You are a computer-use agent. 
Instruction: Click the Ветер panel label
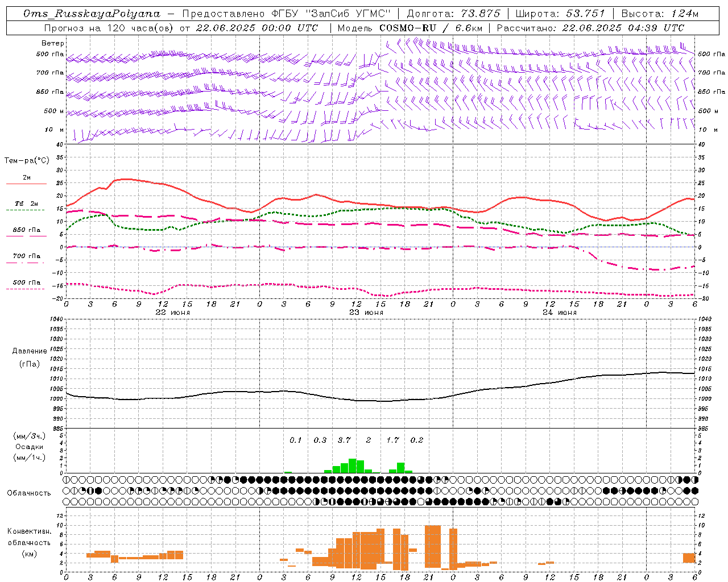click(x=53, y=43)
